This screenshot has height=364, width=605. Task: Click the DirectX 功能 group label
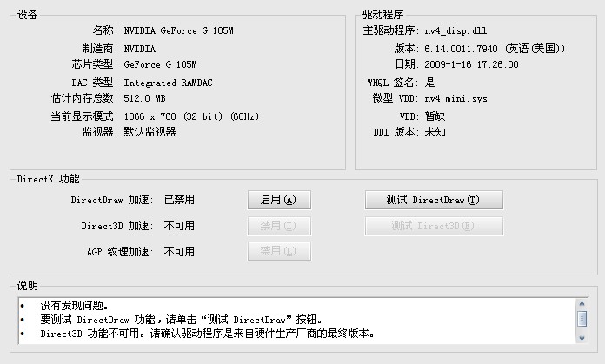tap(48, 179)
